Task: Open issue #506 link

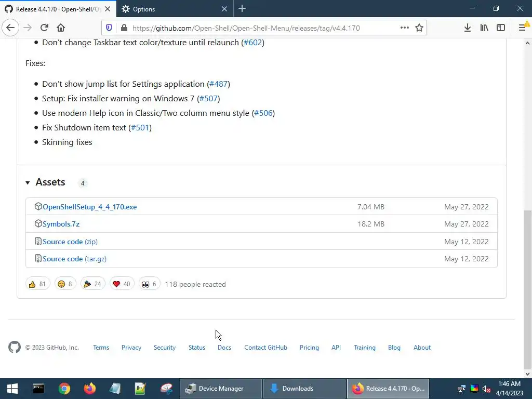Action: pyautogui.click(x=263, y=113)
